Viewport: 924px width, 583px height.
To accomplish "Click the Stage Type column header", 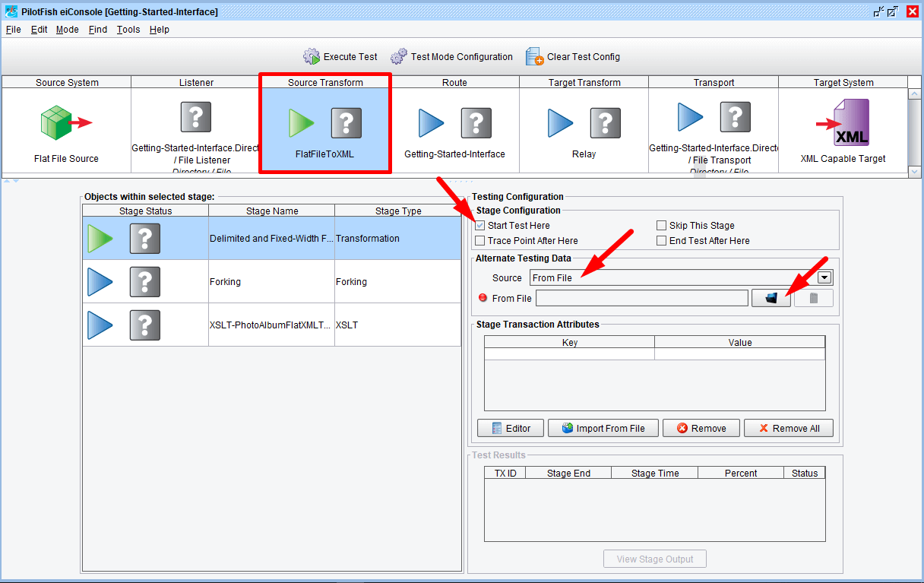I will click(x=398, y=211).
